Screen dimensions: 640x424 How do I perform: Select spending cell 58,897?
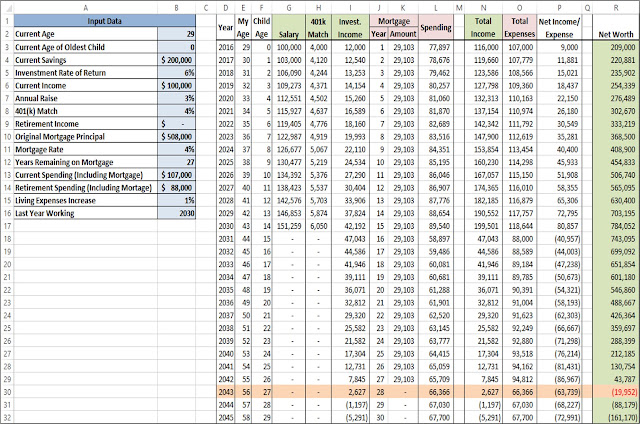[436, 239]
